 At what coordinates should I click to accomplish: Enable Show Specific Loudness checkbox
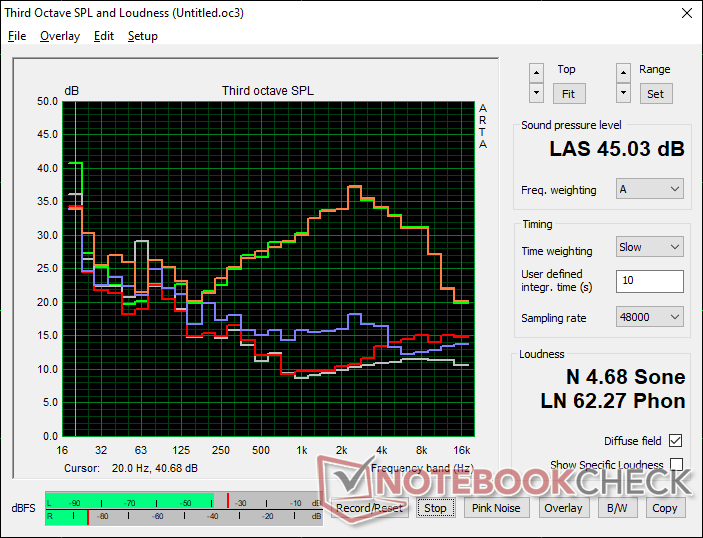tap(676, 465)
